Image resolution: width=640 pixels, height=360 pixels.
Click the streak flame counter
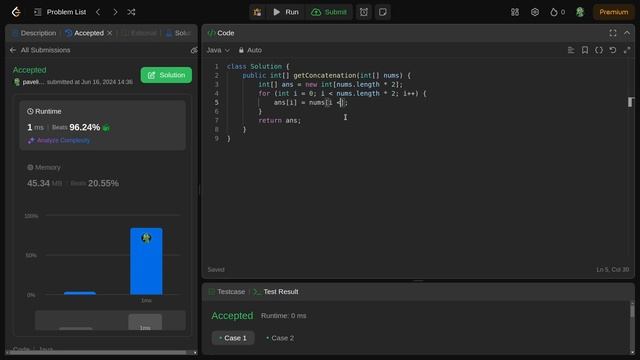click(558, 12)
